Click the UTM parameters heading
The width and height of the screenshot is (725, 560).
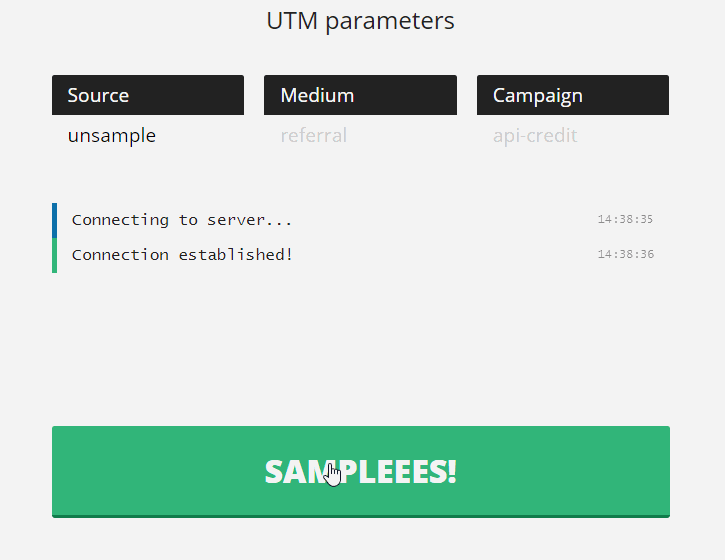360,21
